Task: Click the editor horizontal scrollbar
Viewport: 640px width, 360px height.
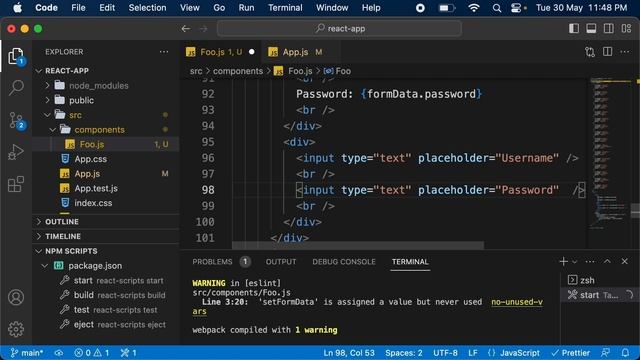Action: [358, 245]
